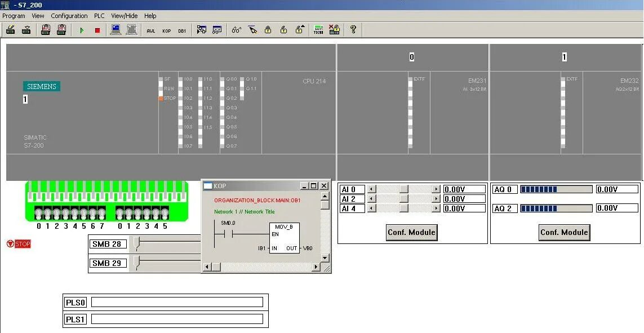Click the glasses monitor icon
Viewport: 644px width, 333px height.
pyautogui.click(x=237, y=30)
